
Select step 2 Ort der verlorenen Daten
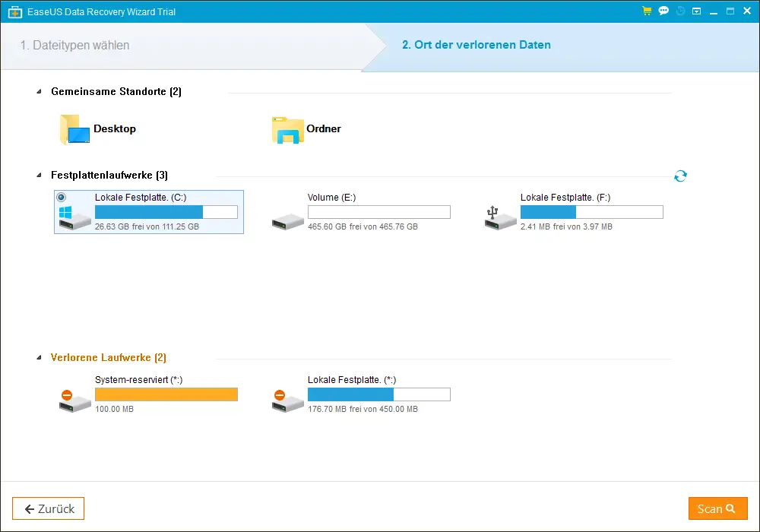click(x=477, y=45)
